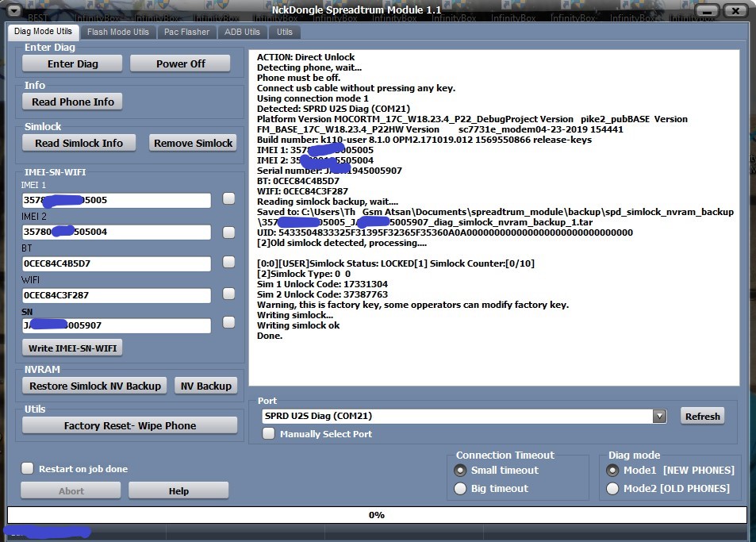Click the BT address input field

pos(116,263)
